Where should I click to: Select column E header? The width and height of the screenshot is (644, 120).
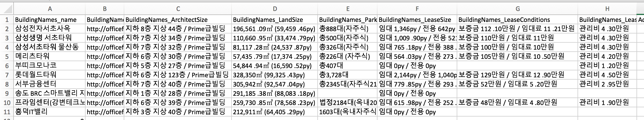point(348,9)
